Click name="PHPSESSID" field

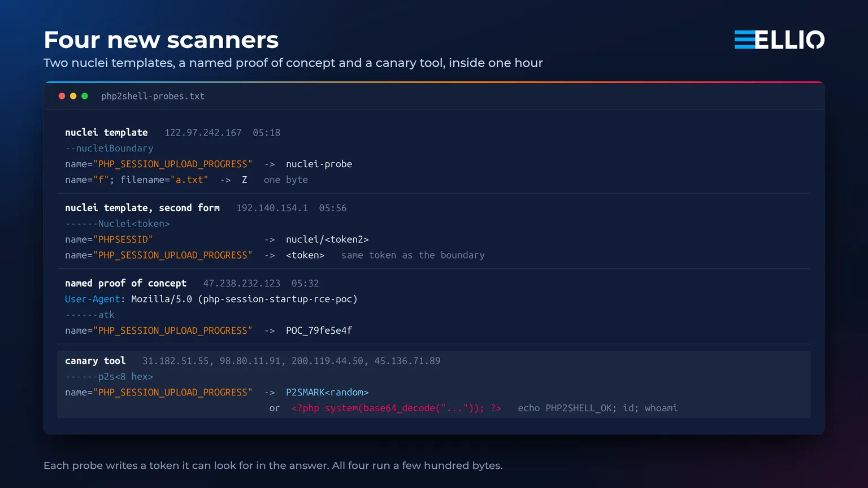(109, 239)
